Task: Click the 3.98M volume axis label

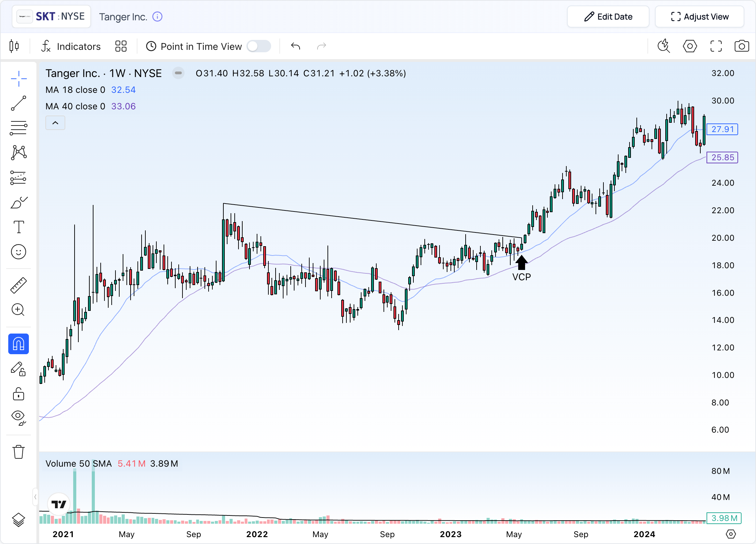Action: click(724, 518)
